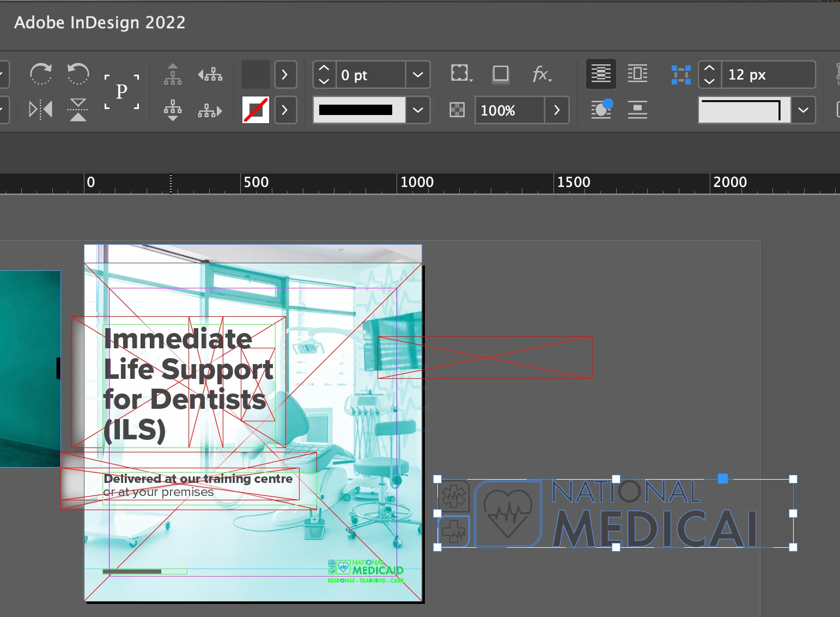Viewport: 840px width, 617px height.
Task: Click the corner size blue squares icon
Action: click(681, 75)
